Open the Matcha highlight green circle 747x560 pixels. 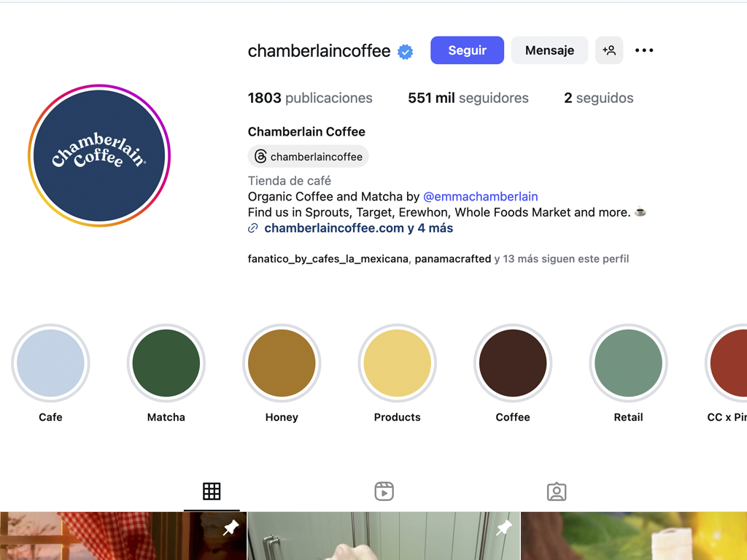pos(166,363)
